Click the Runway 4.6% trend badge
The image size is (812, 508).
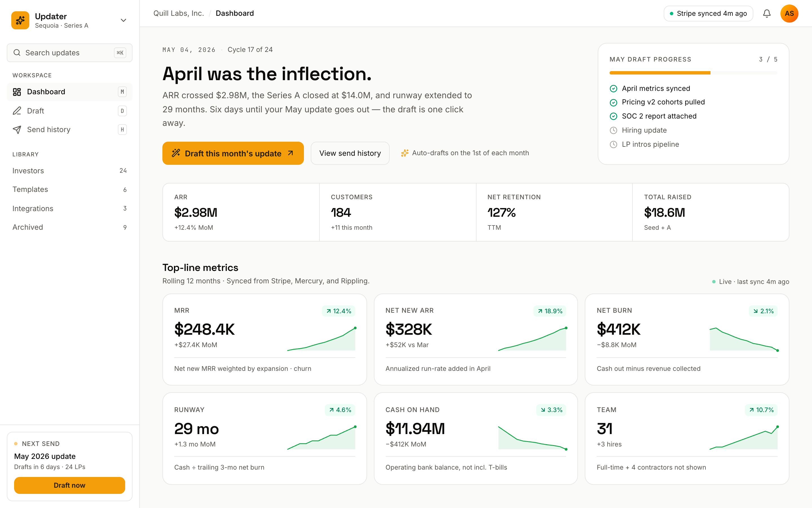coord(340,410)
